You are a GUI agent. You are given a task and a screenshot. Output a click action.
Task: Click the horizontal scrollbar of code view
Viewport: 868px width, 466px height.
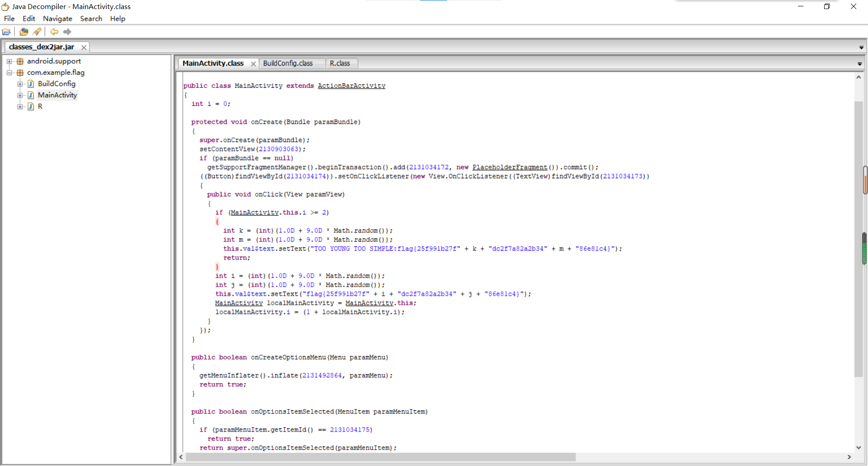(x=380, y=457)
